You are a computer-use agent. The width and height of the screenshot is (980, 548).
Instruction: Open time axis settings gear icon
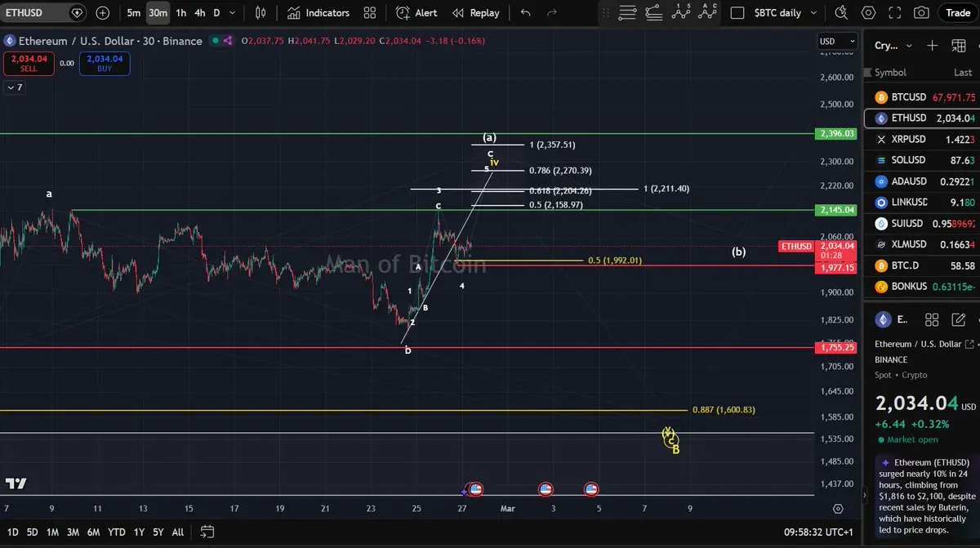[x=838, y=508]
